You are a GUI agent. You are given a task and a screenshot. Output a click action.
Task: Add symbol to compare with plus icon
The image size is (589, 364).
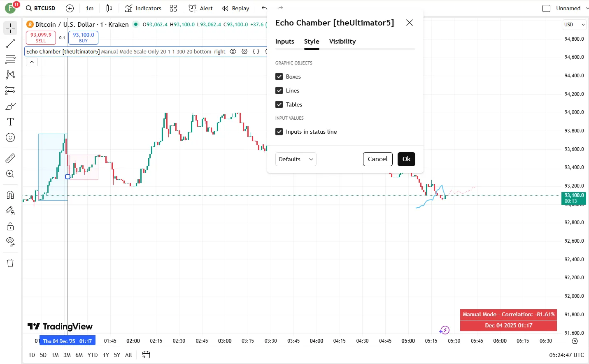(x=70, y=8)
